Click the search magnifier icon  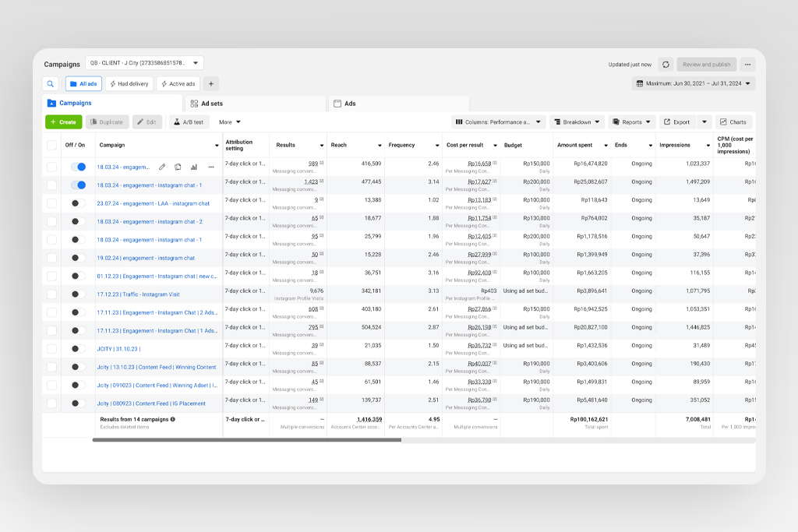coord(51,84)
